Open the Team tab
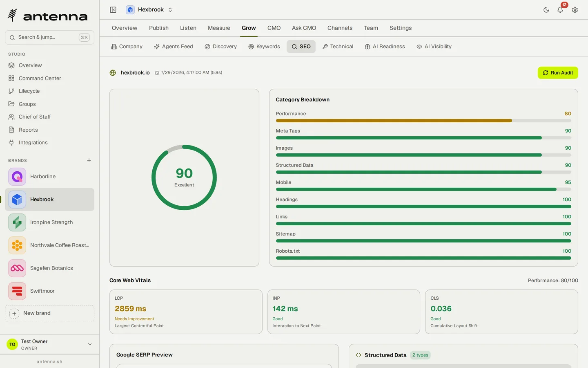 pos(371,28)
